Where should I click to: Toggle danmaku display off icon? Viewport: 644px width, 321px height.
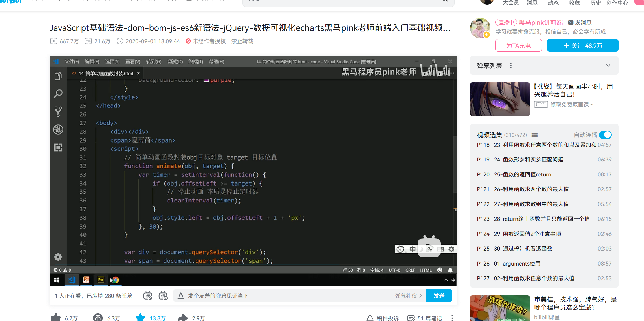(148, 296)
